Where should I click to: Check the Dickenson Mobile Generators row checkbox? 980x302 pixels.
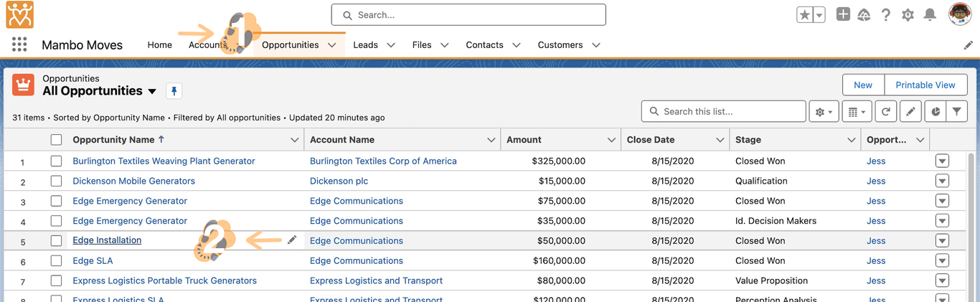pos(56,181)
